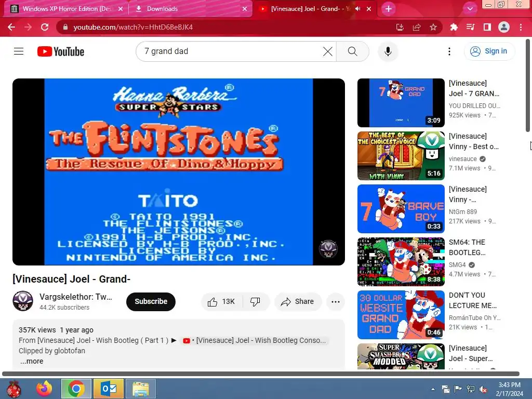Open a new browser tab
The height and width of the screenshot is (399, 532).
389,9
